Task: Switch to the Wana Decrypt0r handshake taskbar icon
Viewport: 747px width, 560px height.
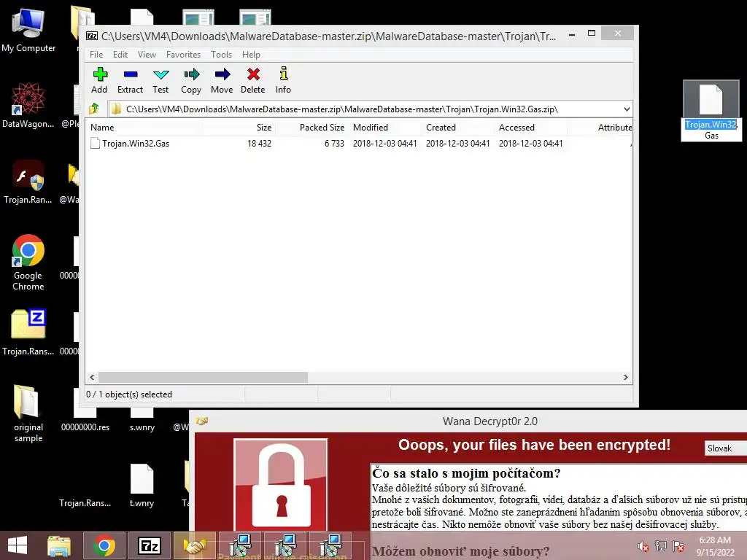Action: point(194,545)
